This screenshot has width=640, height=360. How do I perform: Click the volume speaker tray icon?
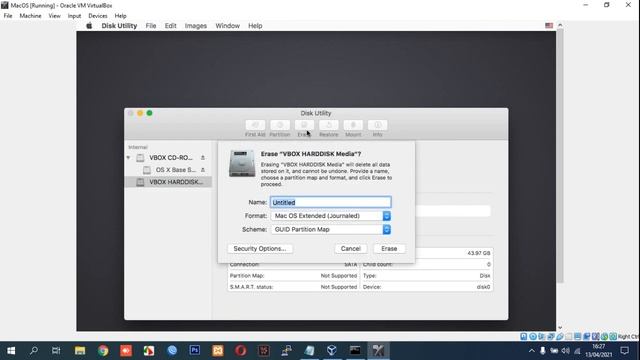tap(565, 351)
